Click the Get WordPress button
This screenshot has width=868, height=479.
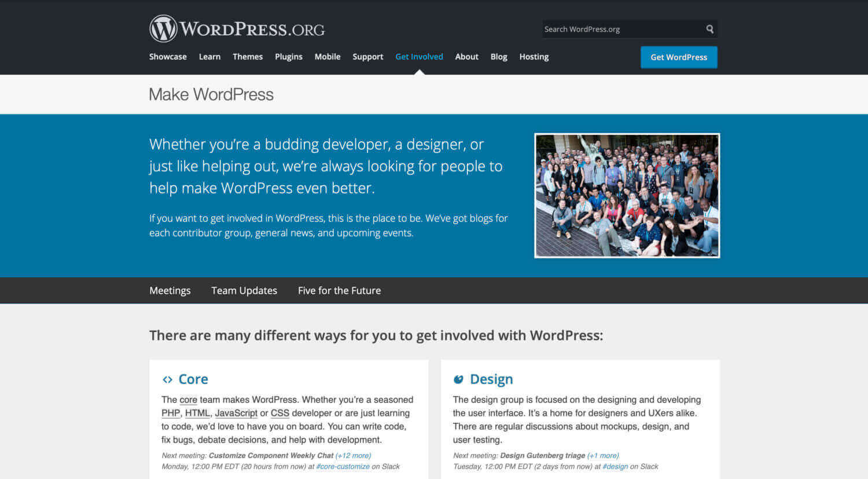click(679, 57)
